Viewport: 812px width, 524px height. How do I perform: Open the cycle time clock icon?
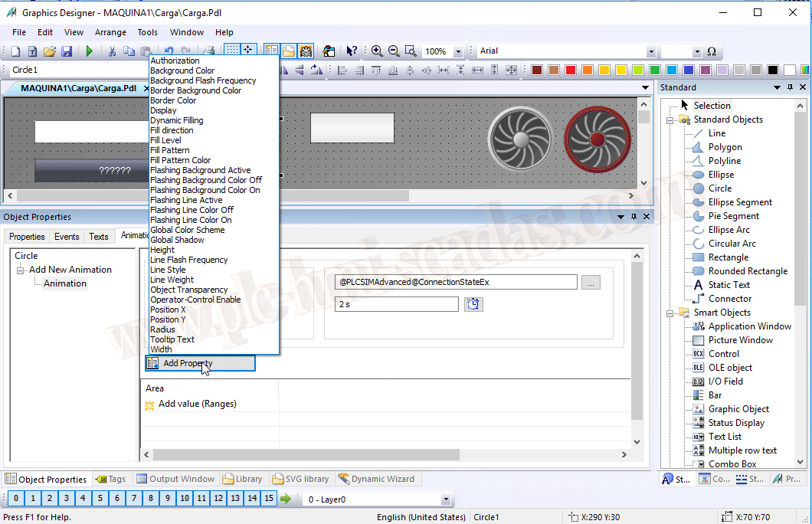point(473,304)
